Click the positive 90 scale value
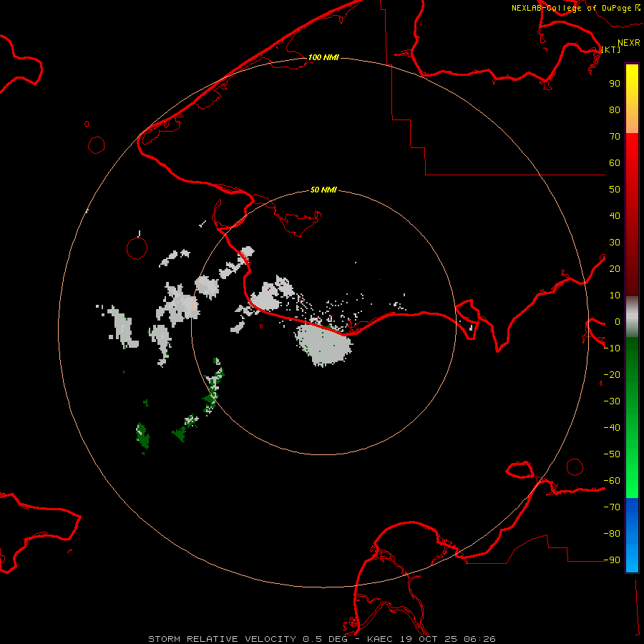The width and height of the screenshot is (644, 644). (615, 84)
